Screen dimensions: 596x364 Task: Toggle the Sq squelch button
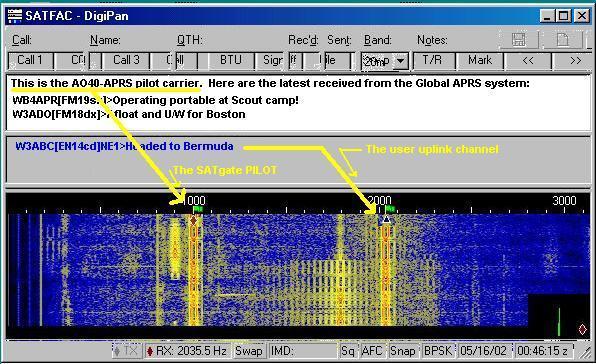pos(348,351)
